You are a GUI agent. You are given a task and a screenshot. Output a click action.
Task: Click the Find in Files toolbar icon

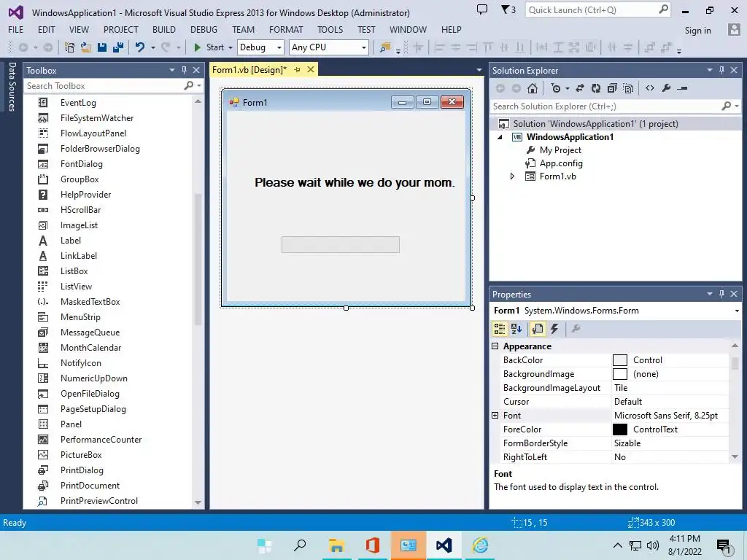pyautogui.click(x=385, y=47)
